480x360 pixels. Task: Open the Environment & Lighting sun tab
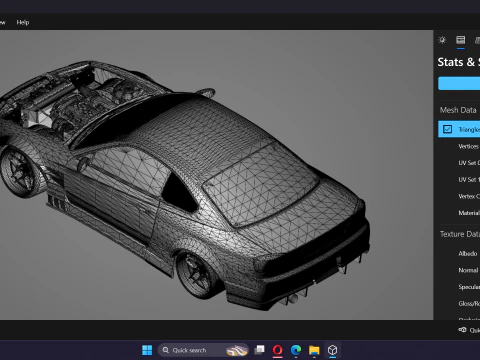442,40
